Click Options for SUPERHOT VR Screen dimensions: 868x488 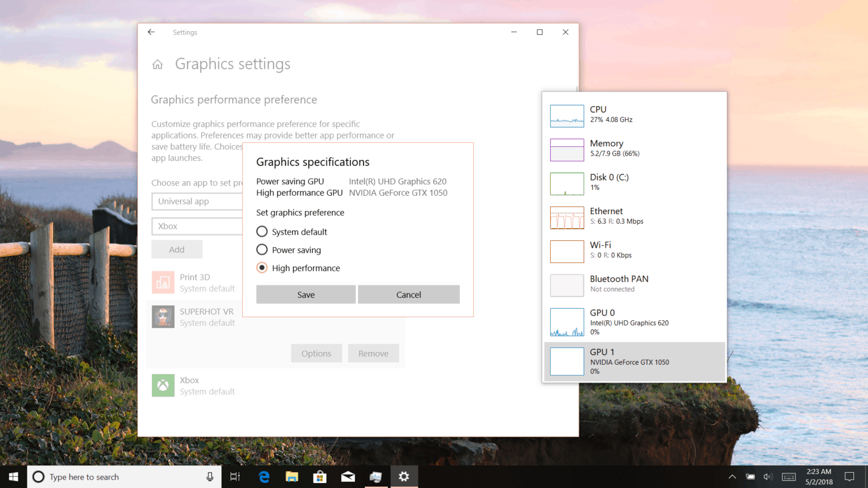point(316,353)
